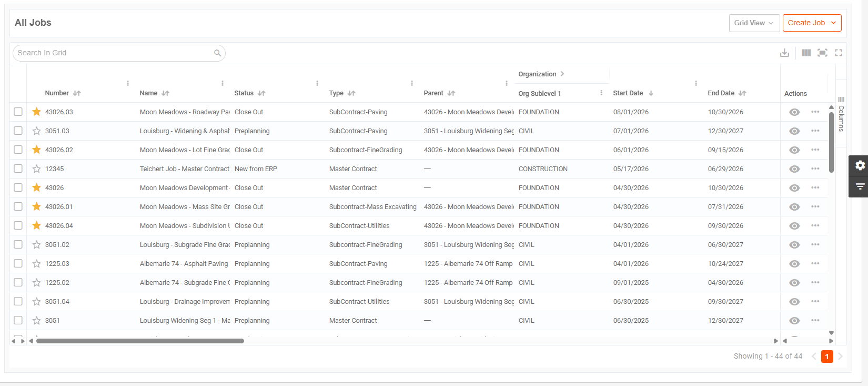Click the search magnifier icon
Viewport: 868px width, 386px height.
coord(217,53)
